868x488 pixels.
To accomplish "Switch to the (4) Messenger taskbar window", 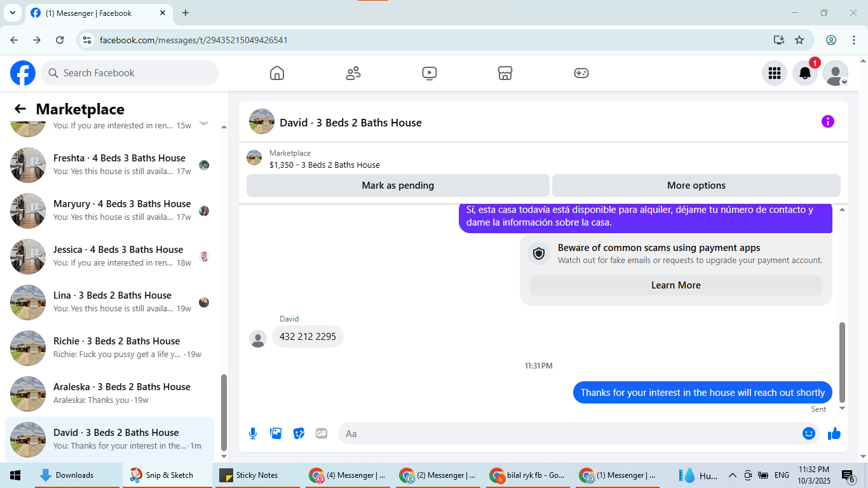I will 348,475.
